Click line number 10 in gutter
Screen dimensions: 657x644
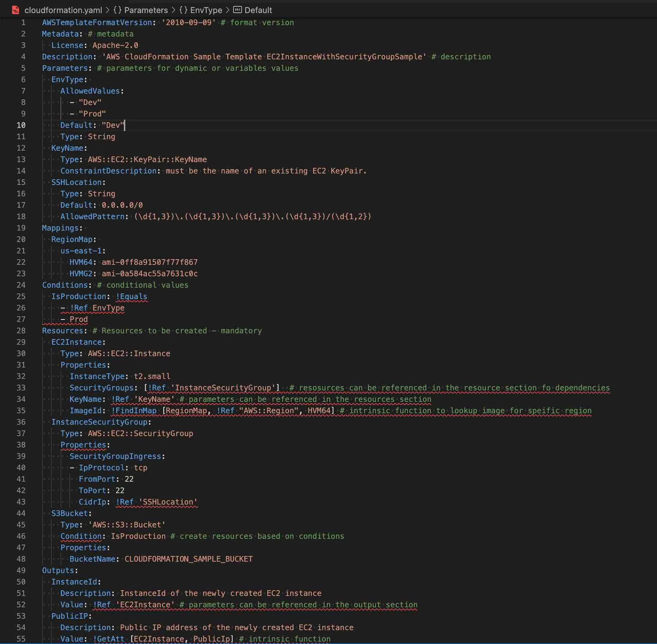coord(21,125)
